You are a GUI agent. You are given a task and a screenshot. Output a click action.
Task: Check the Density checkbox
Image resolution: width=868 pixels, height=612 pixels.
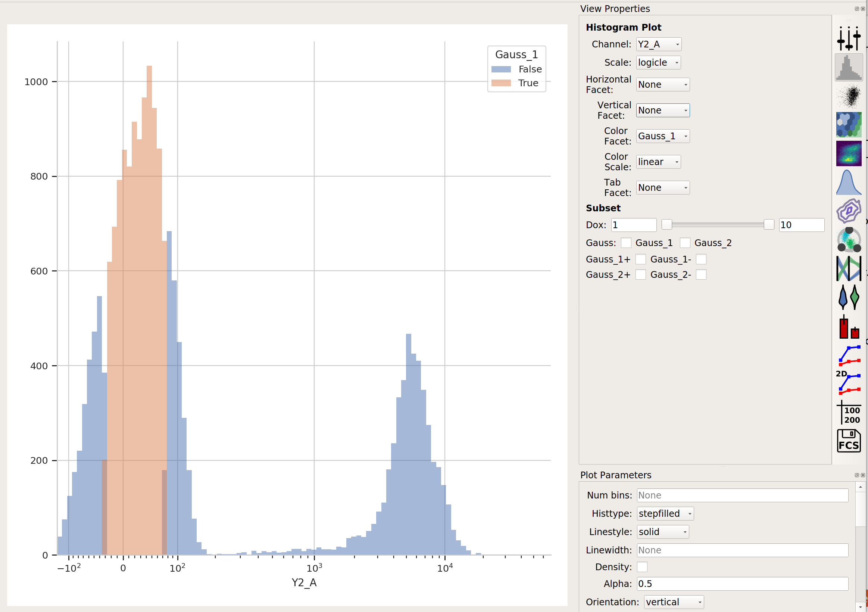click(x=642, y=567)
